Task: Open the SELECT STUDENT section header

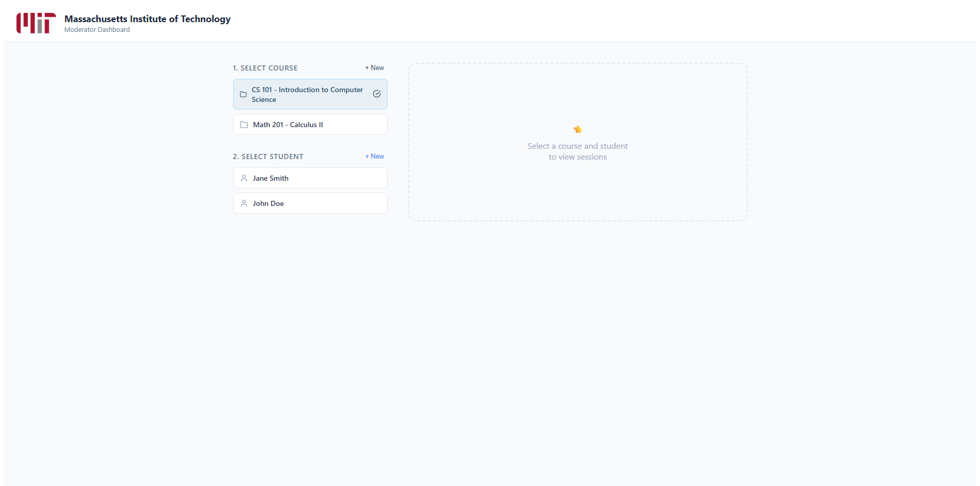Action: (268, 156)
